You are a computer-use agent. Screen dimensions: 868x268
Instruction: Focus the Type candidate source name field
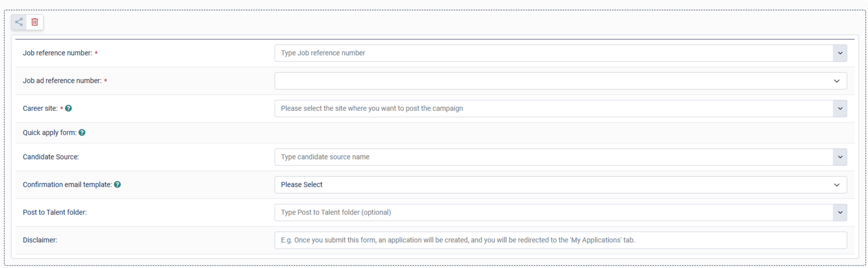tap(553, 157)
